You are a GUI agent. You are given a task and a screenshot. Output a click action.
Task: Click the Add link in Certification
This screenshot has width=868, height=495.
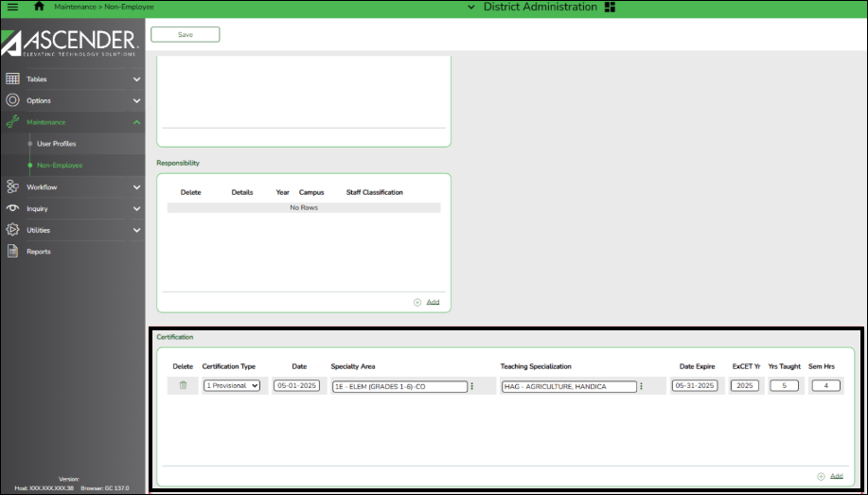[x=836, y=476]
